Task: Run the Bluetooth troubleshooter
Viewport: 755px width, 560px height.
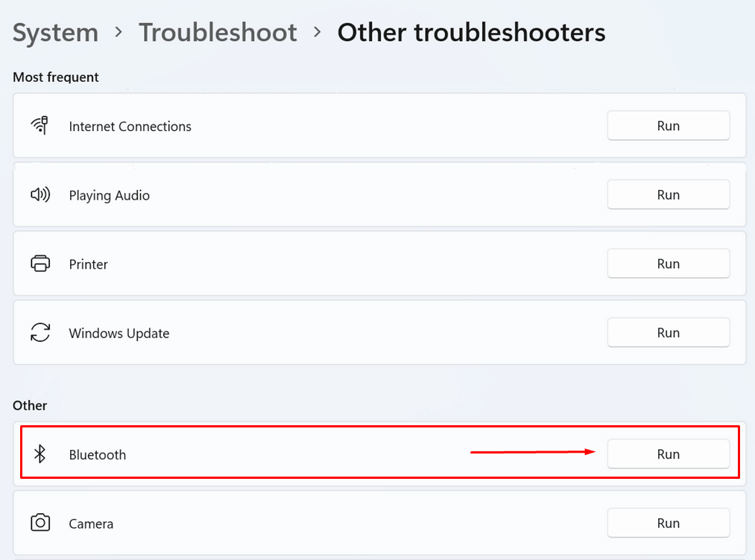Action: 668,454
